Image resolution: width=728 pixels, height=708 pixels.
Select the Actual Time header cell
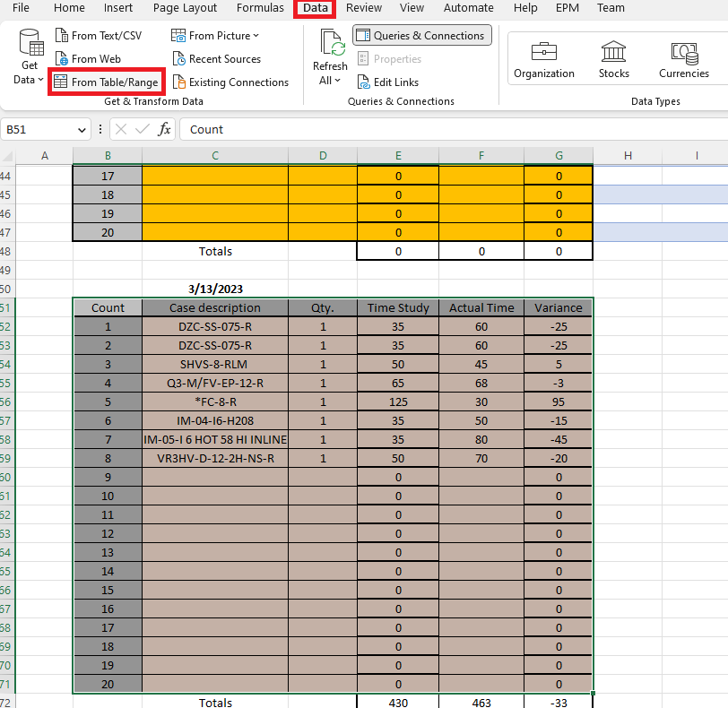(x=481, y=307)
